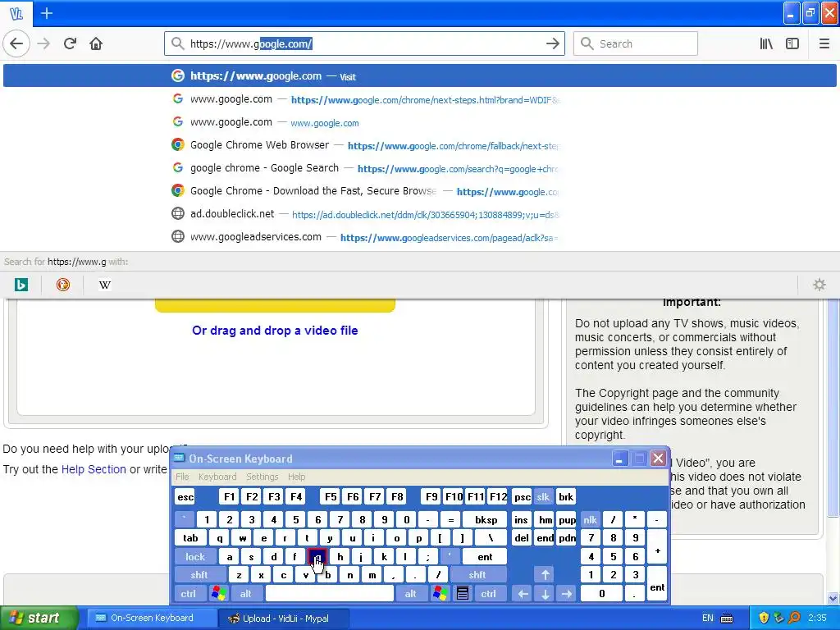
Task: Toggle the left shft key
Action: [x=199, y=575]
